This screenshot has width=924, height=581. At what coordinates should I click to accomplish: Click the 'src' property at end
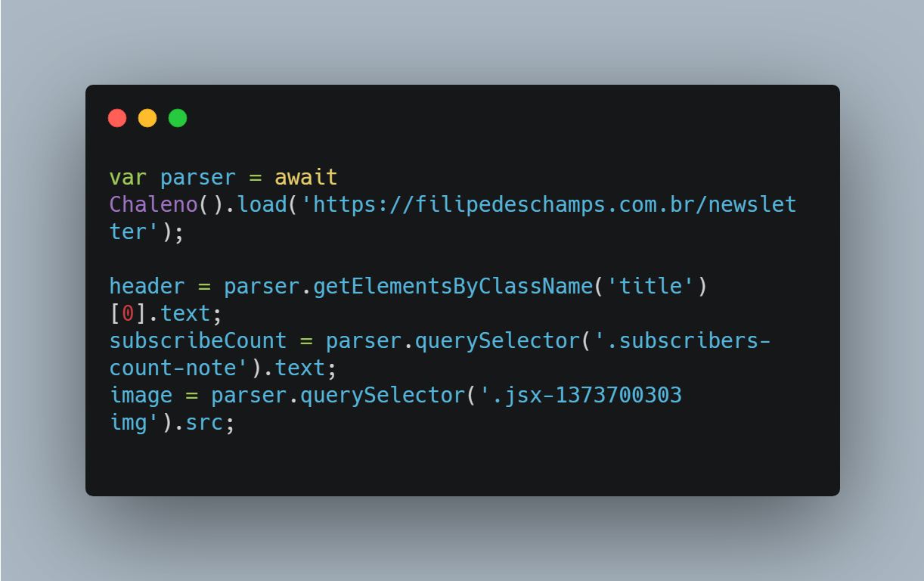[204, 423]
